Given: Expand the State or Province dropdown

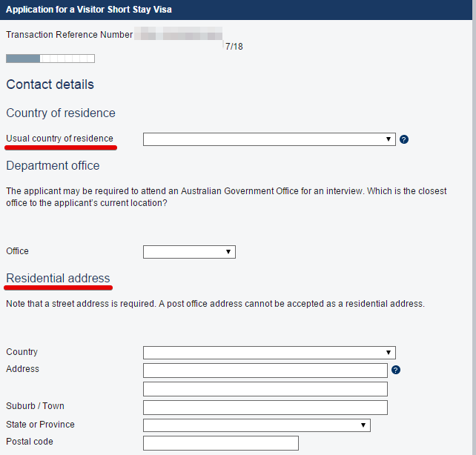Looking at the screenshot, I should [x=256, y=425].
